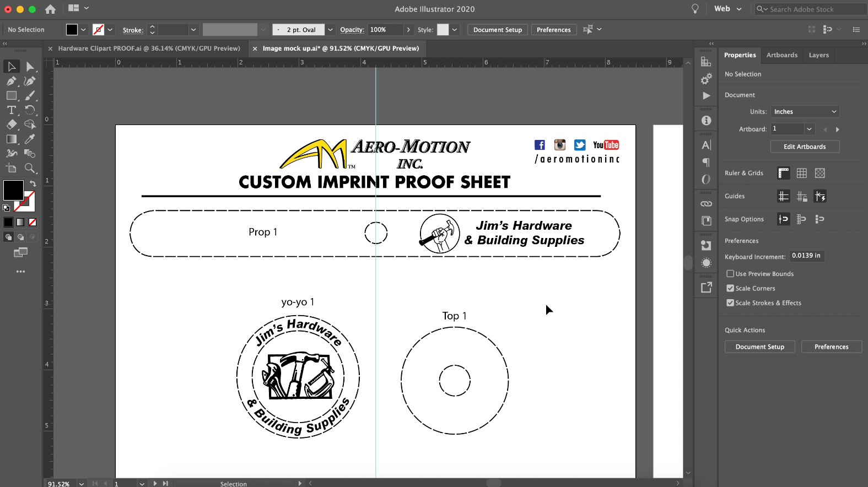Disable Scale Strokes & Effects
Image resolution: width=868 pixels, height=487 pixels.
point(730,303)
